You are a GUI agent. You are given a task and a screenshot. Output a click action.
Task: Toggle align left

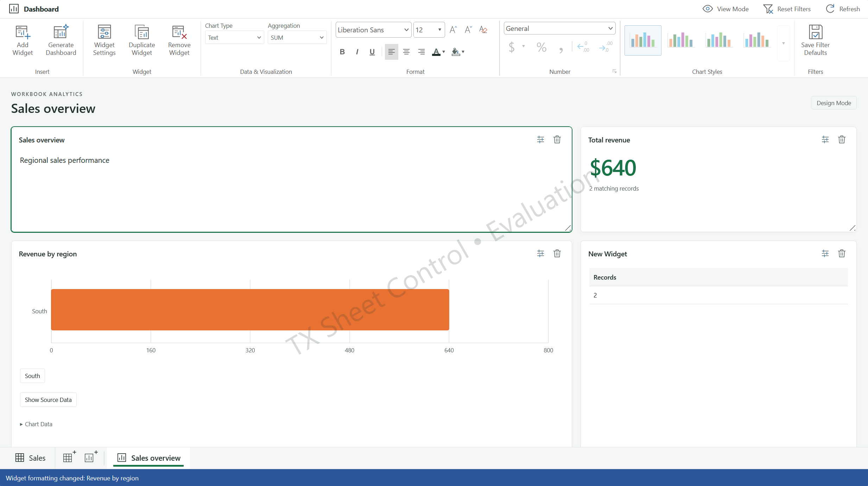[391, 52]
